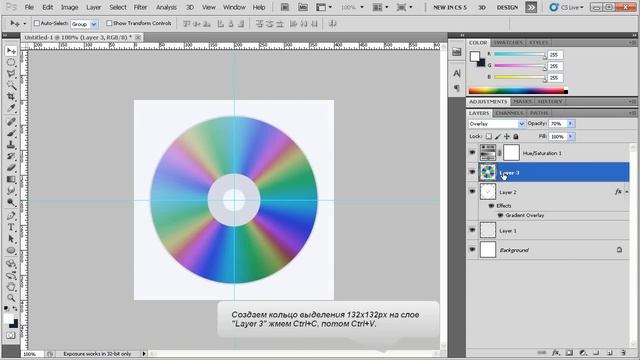This screenshot has height=360, width=640.
Task: Open the Analysis menu
Action: click(x=166, y=7)
